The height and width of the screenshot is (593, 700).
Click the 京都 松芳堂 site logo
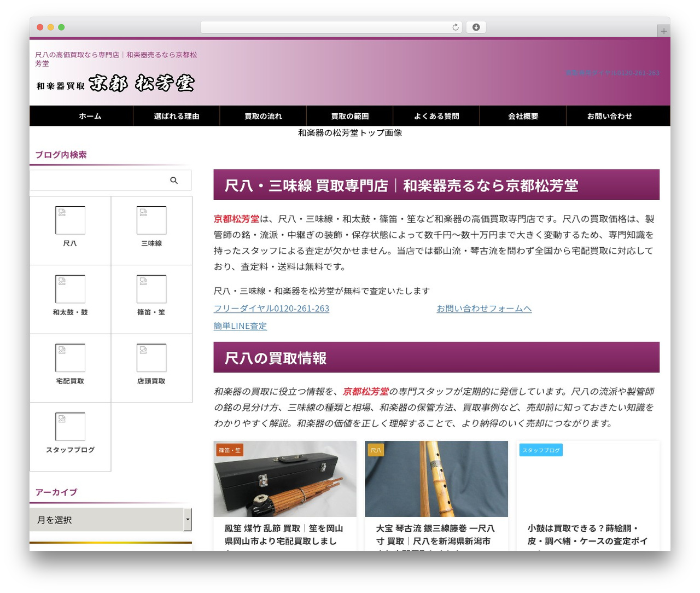pyautogui.click(x=115, y=83)
